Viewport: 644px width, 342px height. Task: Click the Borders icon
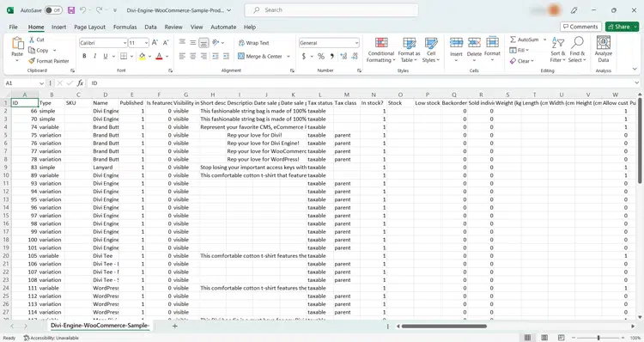(x=124, y=56)
